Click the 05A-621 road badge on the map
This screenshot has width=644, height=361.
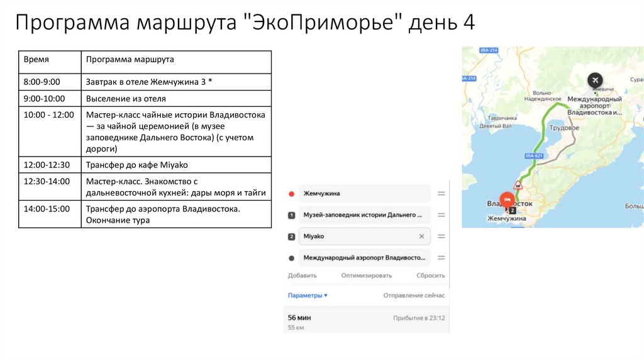(x=534, y=155)
